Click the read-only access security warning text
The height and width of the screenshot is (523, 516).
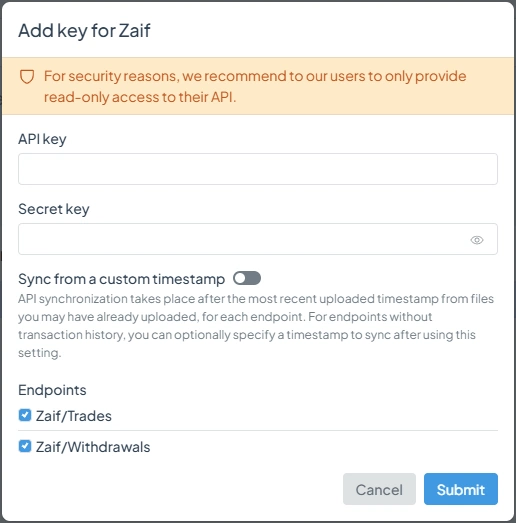pyautogui.click(x=255, y=87)
